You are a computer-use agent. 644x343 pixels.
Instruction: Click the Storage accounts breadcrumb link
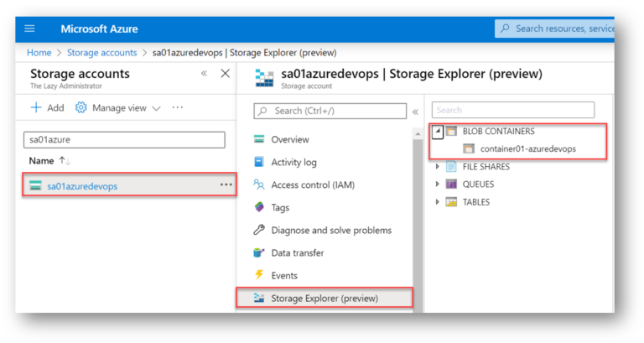(x=101, y=53)
